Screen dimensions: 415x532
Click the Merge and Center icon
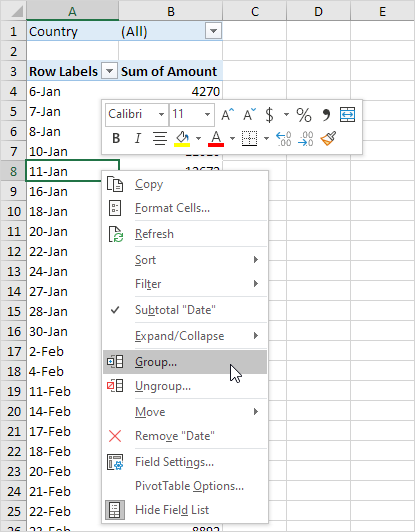347,114
